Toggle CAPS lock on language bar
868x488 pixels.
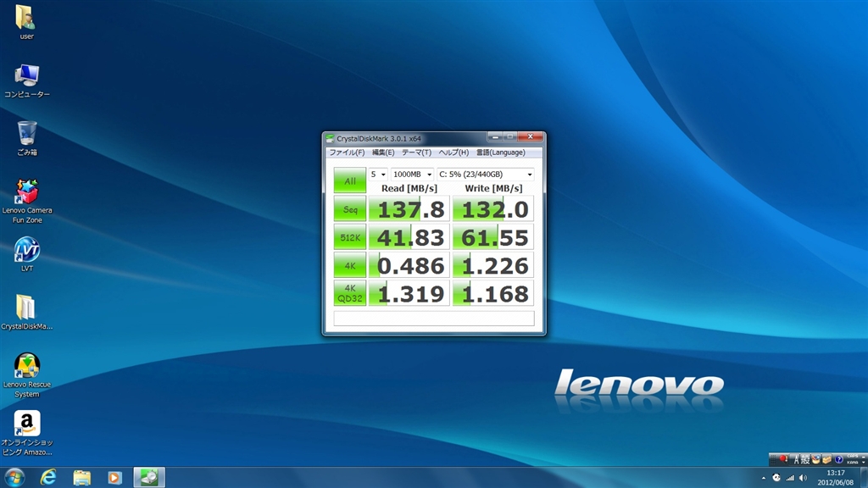pos(853,456)
